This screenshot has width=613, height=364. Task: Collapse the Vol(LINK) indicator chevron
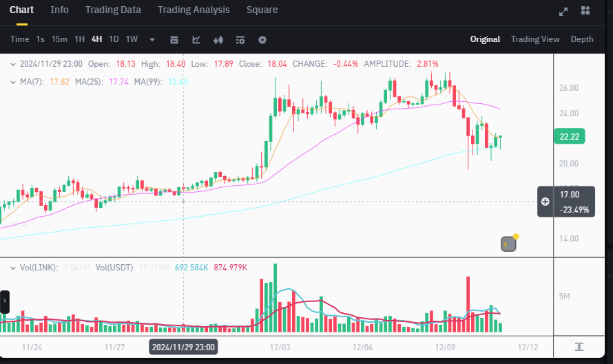coord(13,268)
